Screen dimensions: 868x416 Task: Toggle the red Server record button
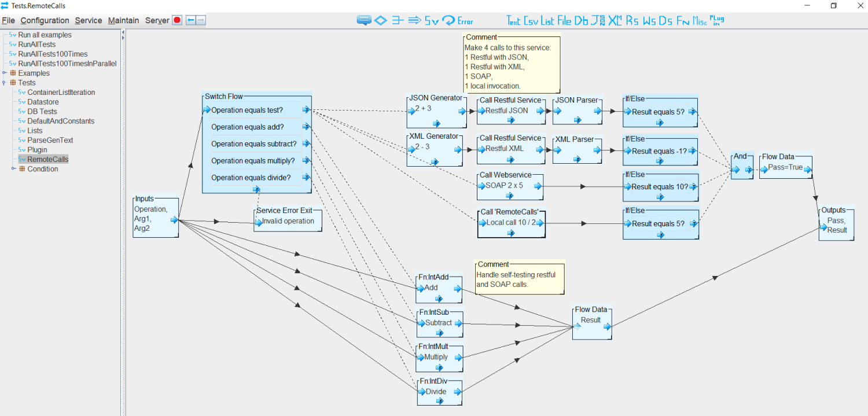point(177,20)
